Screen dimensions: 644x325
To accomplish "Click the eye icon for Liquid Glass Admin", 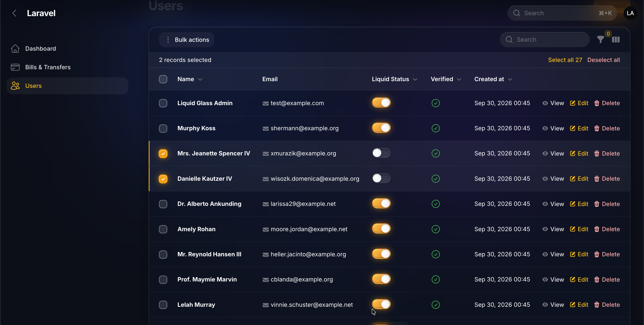I will (545, 103).
